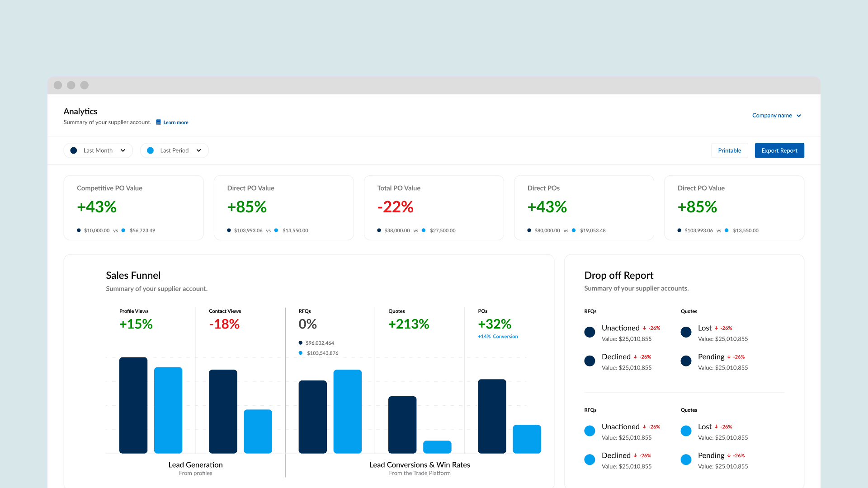Click the +14% Conversion link under POs

point(498,337)
